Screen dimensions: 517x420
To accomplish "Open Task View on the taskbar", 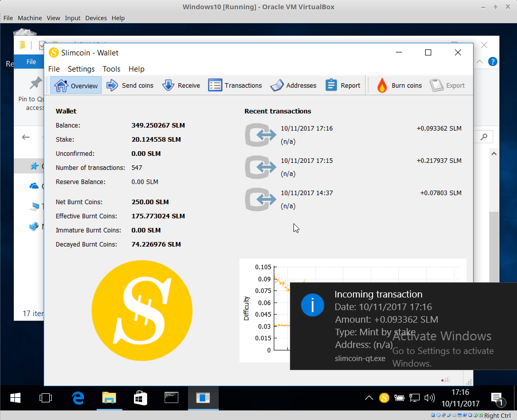I will pos(46,398).
